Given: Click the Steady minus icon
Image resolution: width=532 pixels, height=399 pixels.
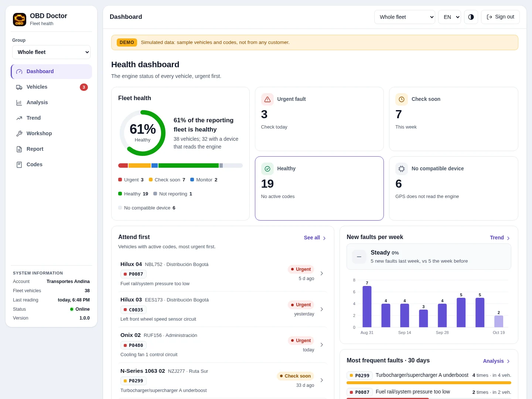Looking at the screenshot, I should coord(359,257).
